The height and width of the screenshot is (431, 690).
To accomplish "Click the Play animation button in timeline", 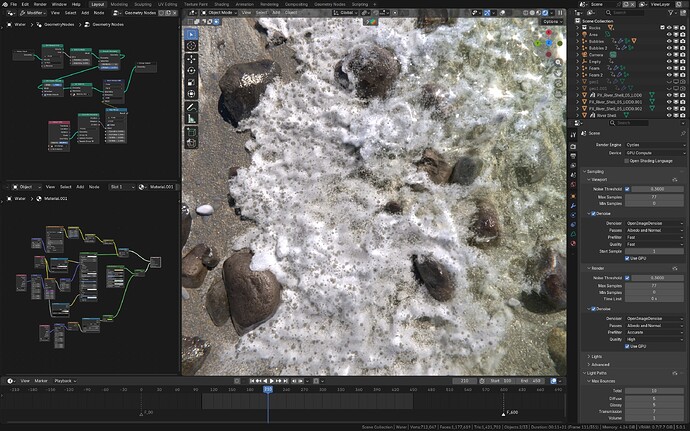I will coord(272,381).
